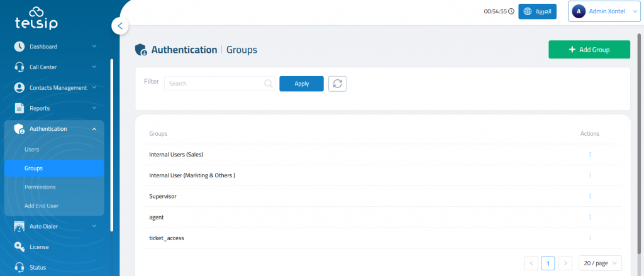Click the search magnifier icon
Screen dimensions: 644x276
pos(269,84)
